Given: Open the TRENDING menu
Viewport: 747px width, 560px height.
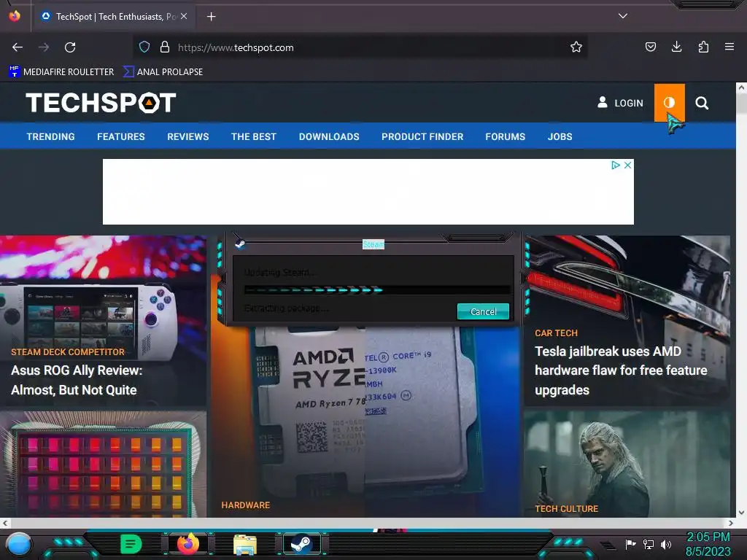Looking at the screenshot, I should [50, 136].
